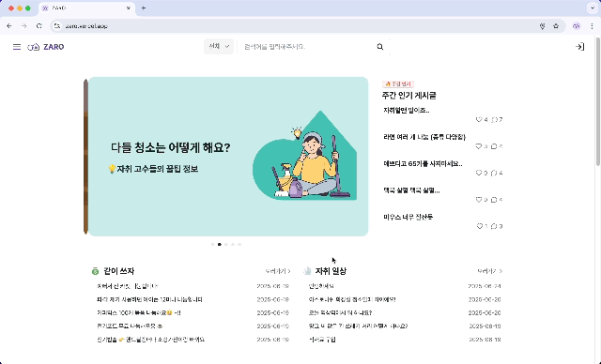Focus the search keyword input field
601x364 pixels.
(x=307, y=47)
